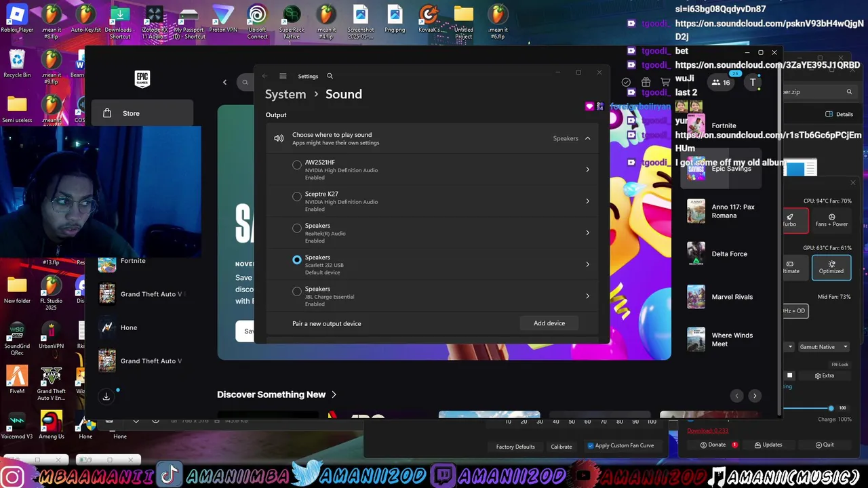The height and width of the screenshot is (488, 868).
Task: Click the Calibrate button
Action: [x=561, y=447]
